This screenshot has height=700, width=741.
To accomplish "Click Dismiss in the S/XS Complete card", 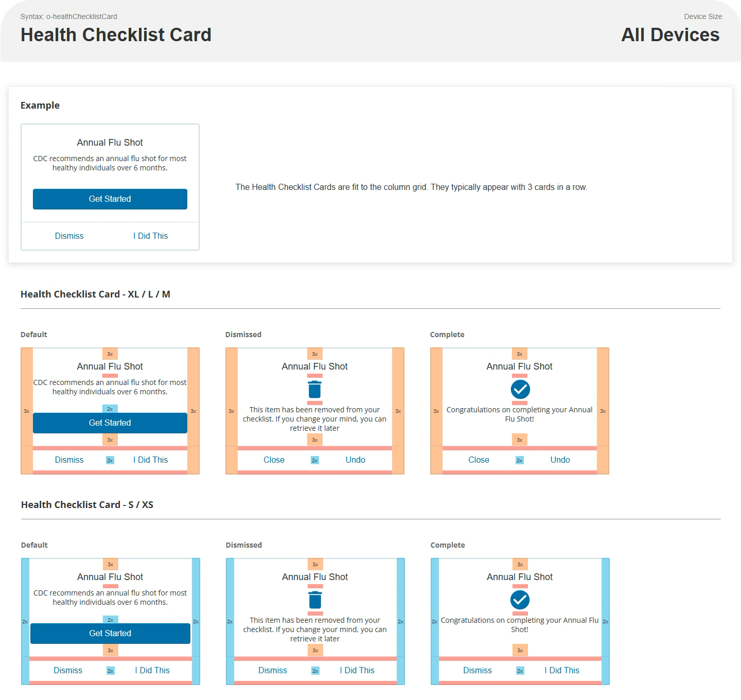I will (478, 670).
